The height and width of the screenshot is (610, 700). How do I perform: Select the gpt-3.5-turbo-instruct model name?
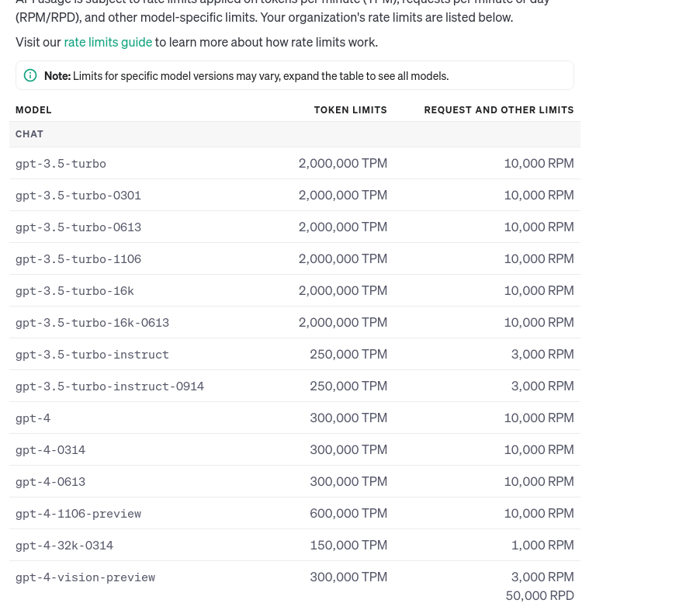[92, 355]
